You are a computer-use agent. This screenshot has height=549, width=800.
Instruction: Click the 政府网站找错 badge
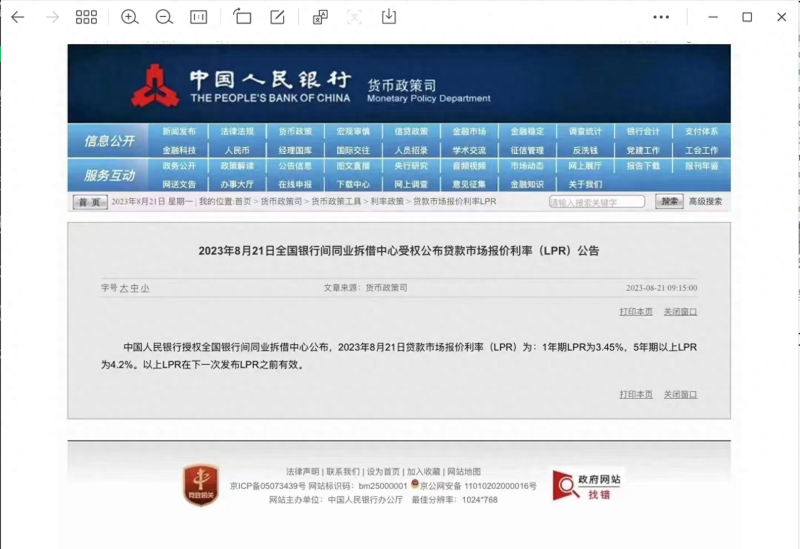(x=587, y=486)
